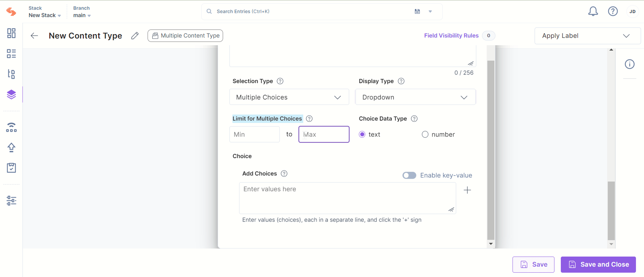Click the Multiple Content Type button
This screenshot has width=644, height=277.
point(185,36)
